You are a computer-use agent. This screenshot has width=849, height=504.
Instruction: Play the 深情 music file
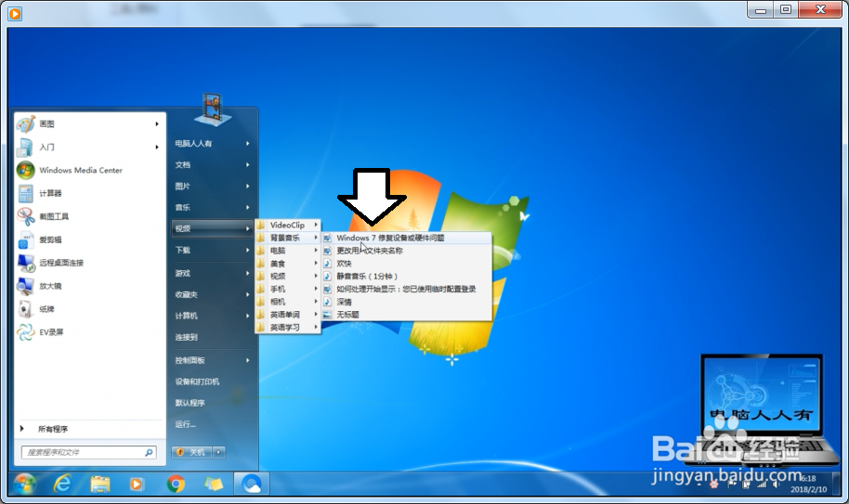point(407,302)
